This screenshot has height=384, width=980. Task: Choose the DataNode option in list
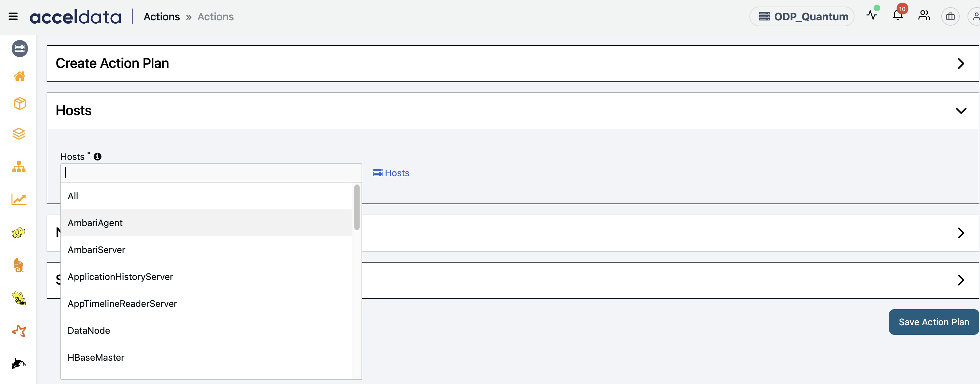pos(89,331)
